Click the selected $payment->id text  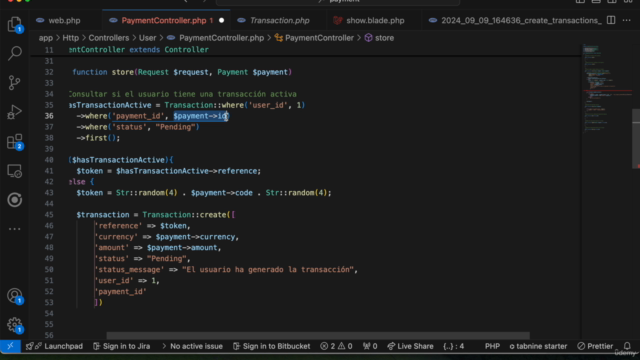201,116
